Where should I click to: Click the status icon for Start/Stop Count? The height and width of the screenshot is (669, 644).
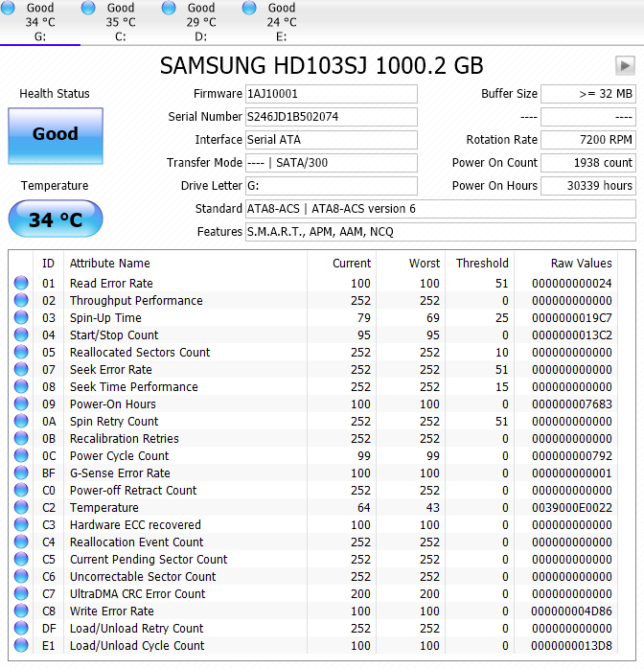click(21, 334)
